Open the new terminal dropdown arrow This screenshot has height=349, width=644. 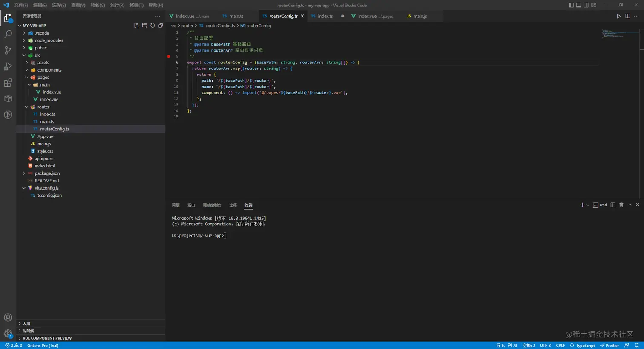(588, 205)
